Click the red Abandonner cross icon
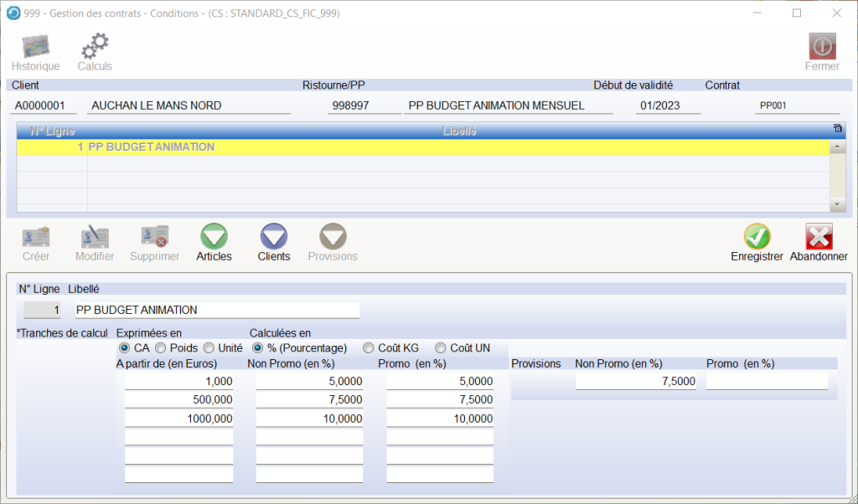Viewport: 858px width, 504px height. [x=819, y=237]
